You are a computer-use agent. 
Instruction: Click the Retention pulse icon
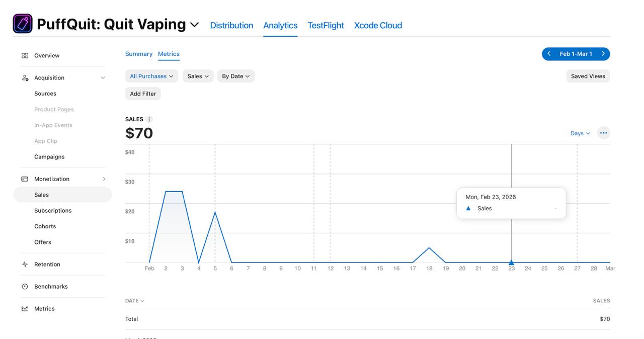click(25, 264)
